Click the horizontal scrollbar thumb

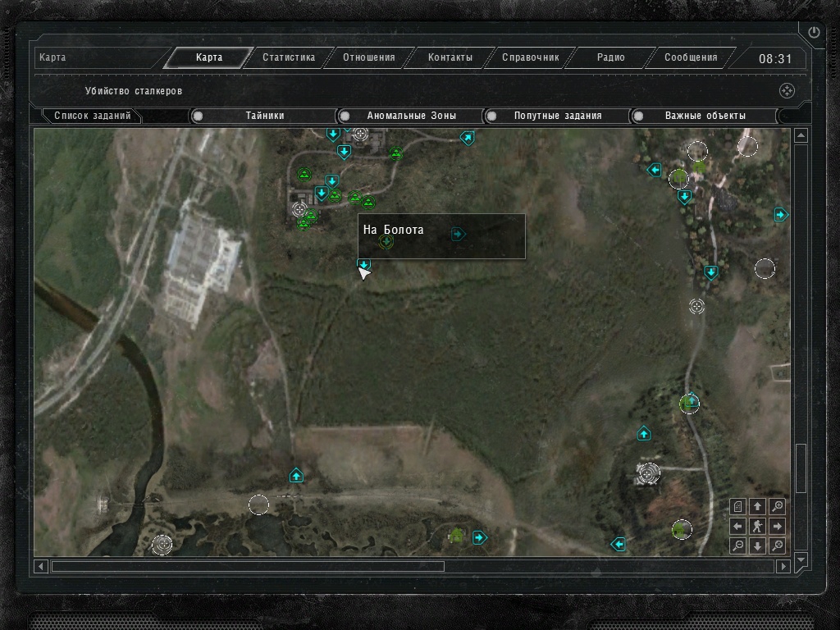pyautogui.click(x=248, y=566)
